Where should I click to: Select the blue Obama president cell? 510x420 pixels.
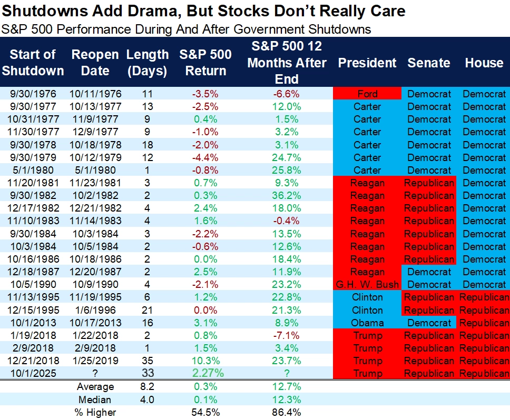(x=367, y=323)
